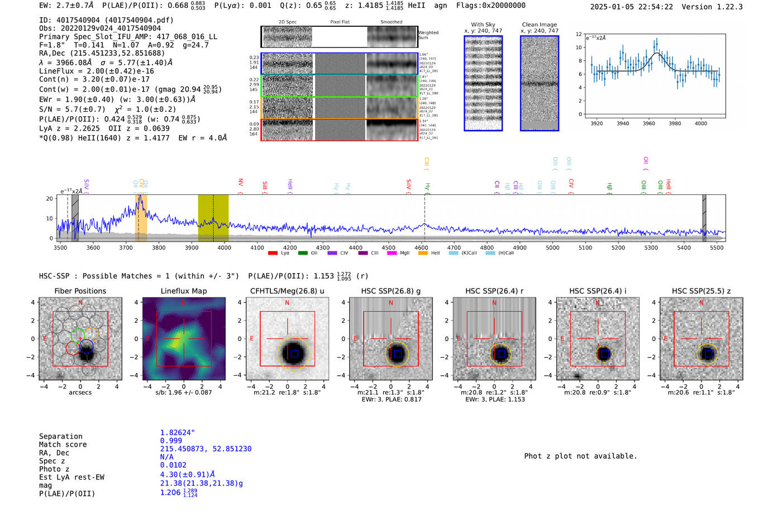Click the Weighted Sum label

click(x=428, y=35)
